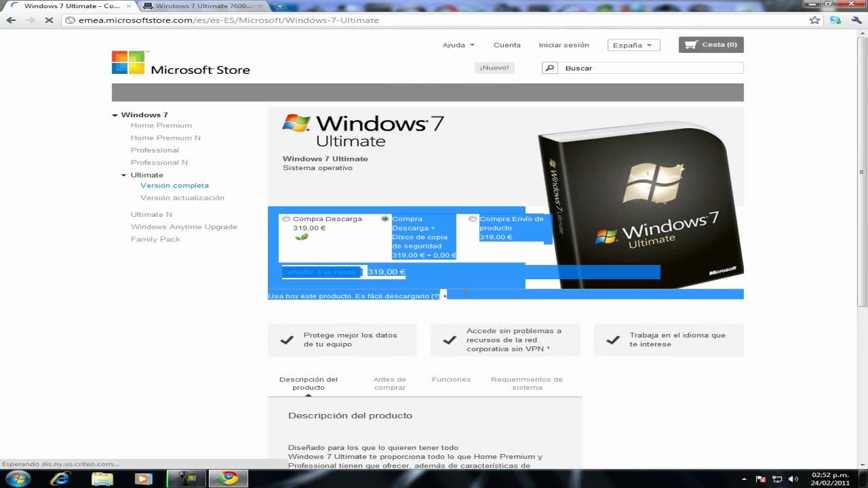
Task: Open the Ayuda dropdown menu
Action: pos(458,45)
